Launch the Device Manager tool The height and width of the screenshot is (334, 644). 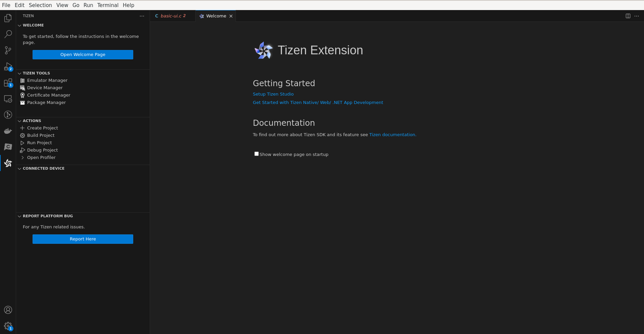[45, 88]
